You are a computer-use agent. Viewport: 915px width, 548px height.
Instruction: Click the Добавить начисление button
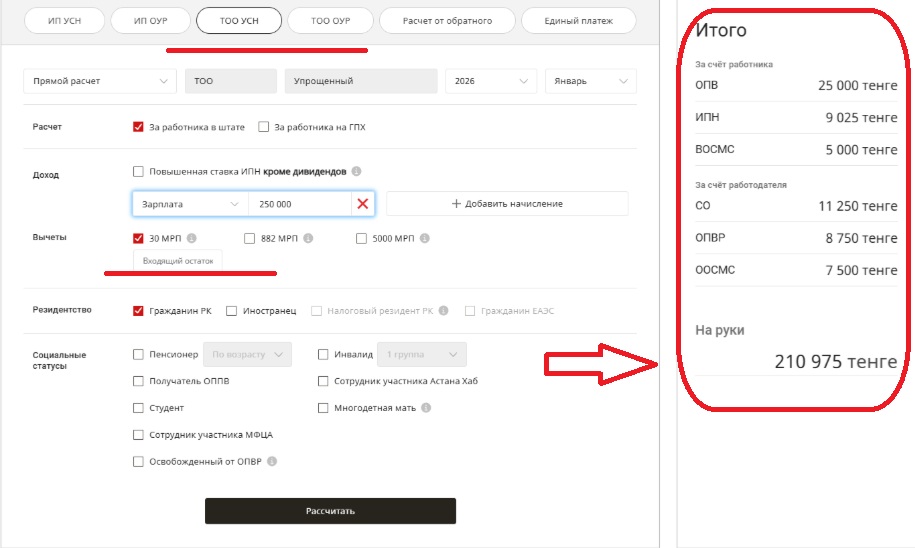point(507,204)
